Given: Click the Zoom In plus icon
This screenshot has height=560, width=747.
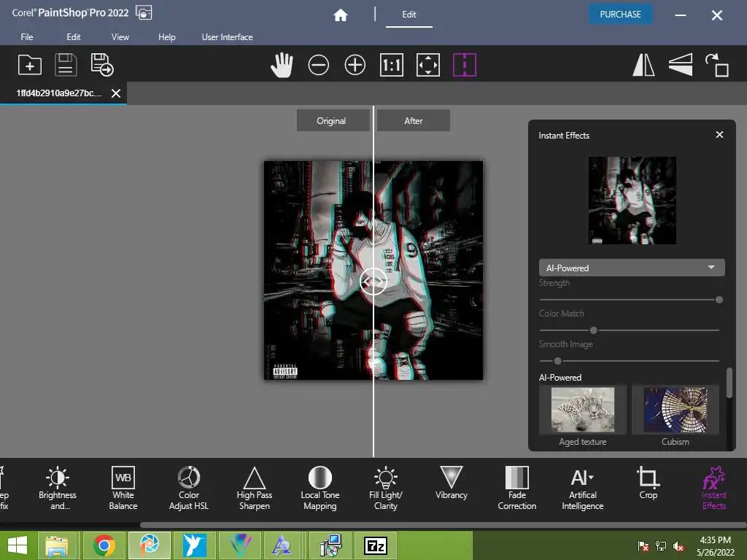Looking at the screenshot, I should 355,65.
